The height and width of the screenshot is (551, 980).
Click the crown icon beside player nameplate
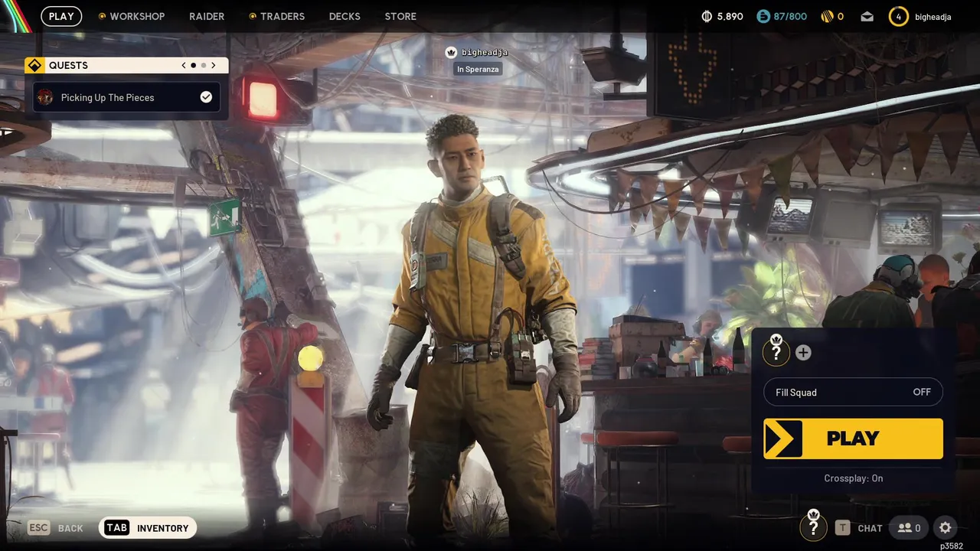coord(451,52)
